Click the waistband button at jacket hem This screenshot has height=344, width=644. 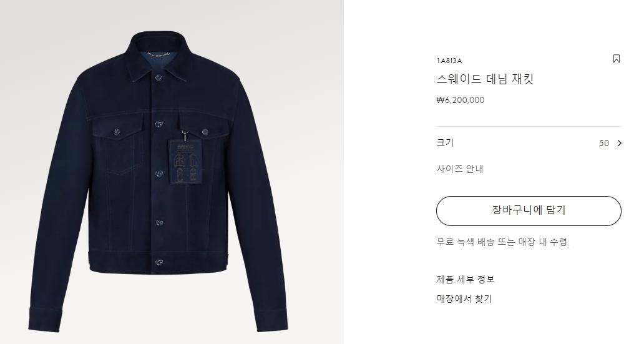coord(159,262)
